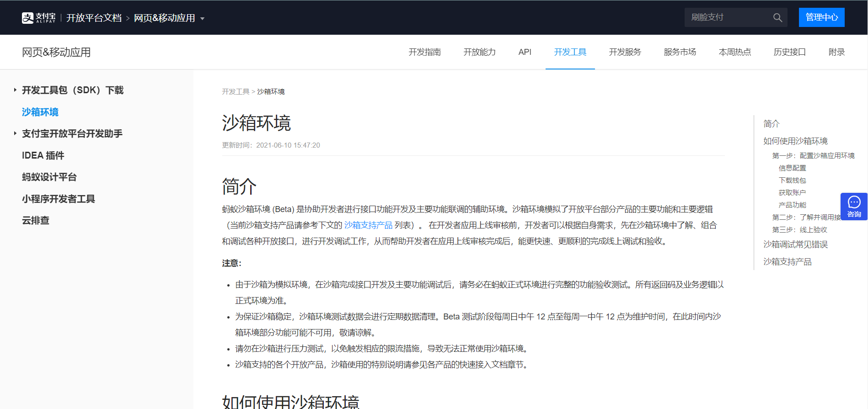Screen dimensions: 868x409
Task: Switch to the API tab
Action: click(x=525, y=52)
